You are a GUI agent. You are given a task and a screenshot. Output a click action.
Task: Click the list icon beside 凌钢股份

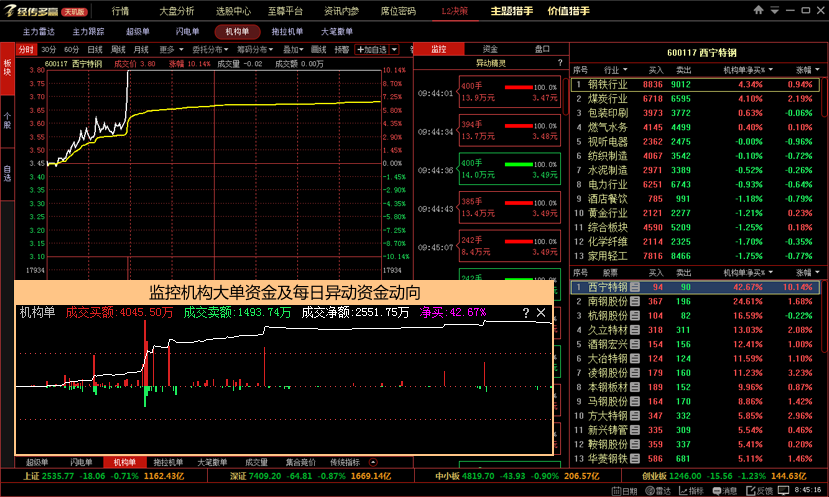point(635,373)
